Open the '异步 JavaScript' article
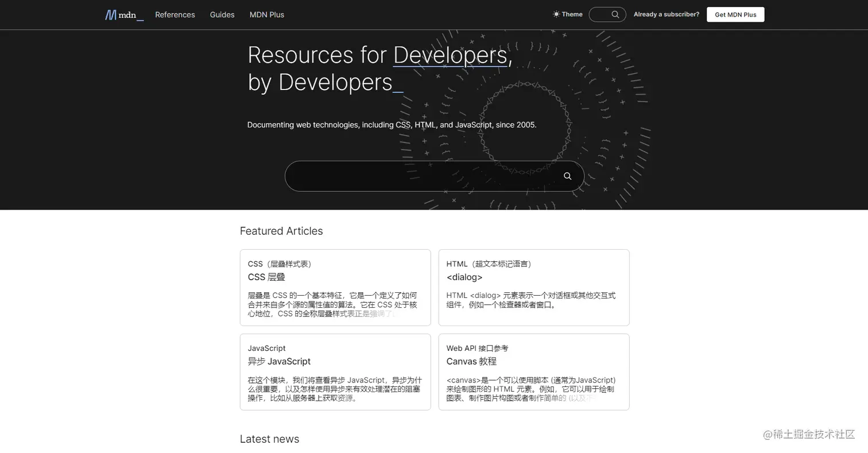868x453 pixels. point(279,362)
